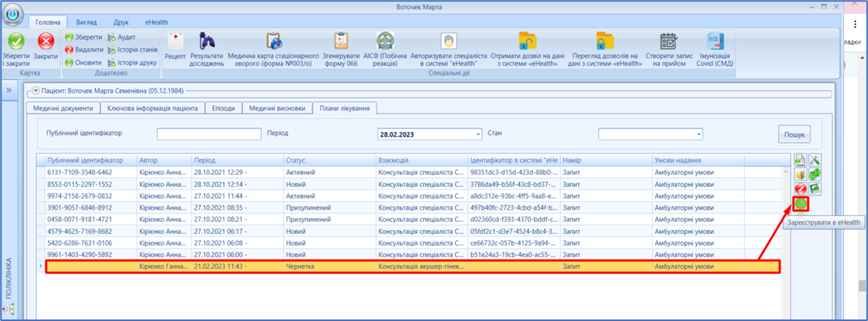The image size is (868, 321).
Task: Open the Період date dropdown
Action: coord(478,134)
